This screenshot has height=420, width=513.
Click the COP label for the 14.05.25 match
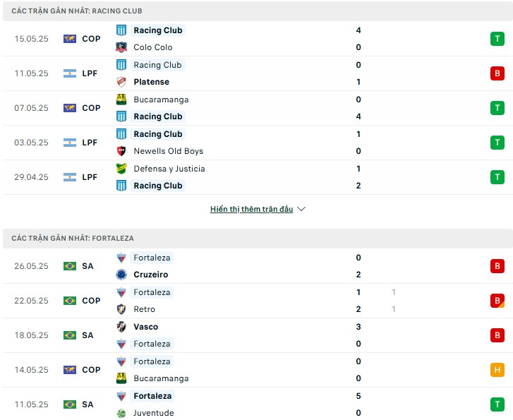[91, 370]
